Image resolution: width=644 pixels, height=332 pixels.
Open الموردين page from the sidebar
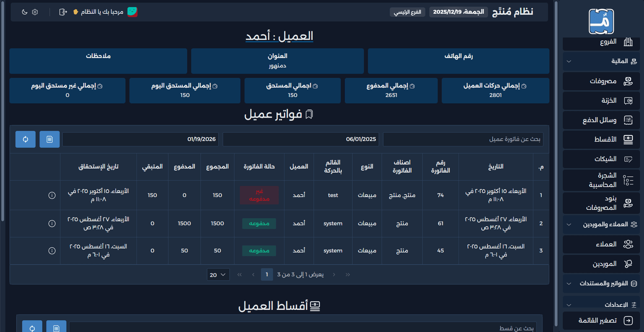[601, 264]
